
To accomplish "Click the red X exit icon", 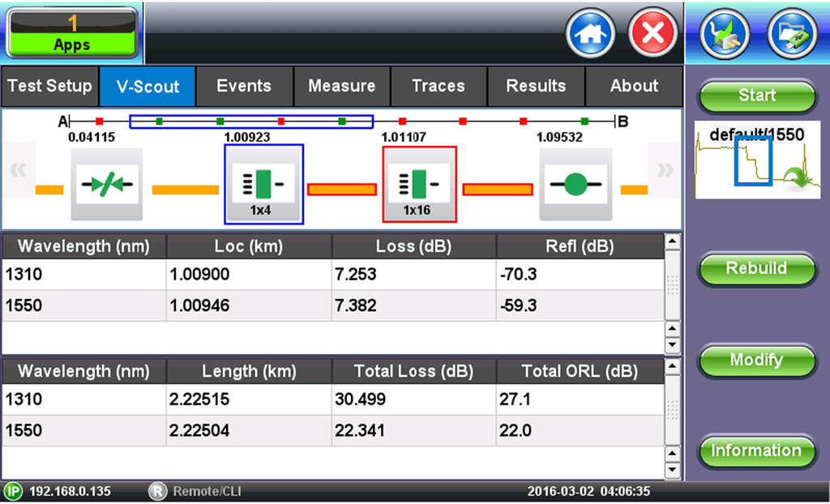I will point(652,34).
